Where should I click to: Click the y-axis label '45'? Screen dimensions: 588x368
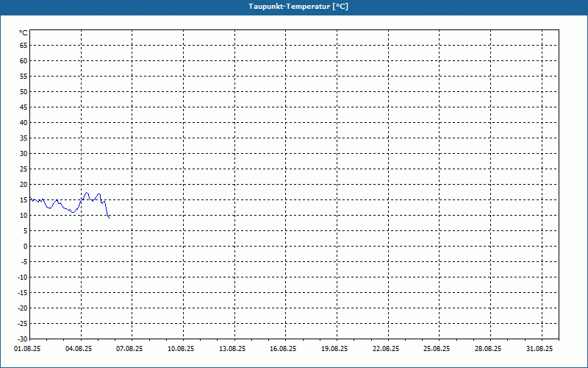[24, 107]
